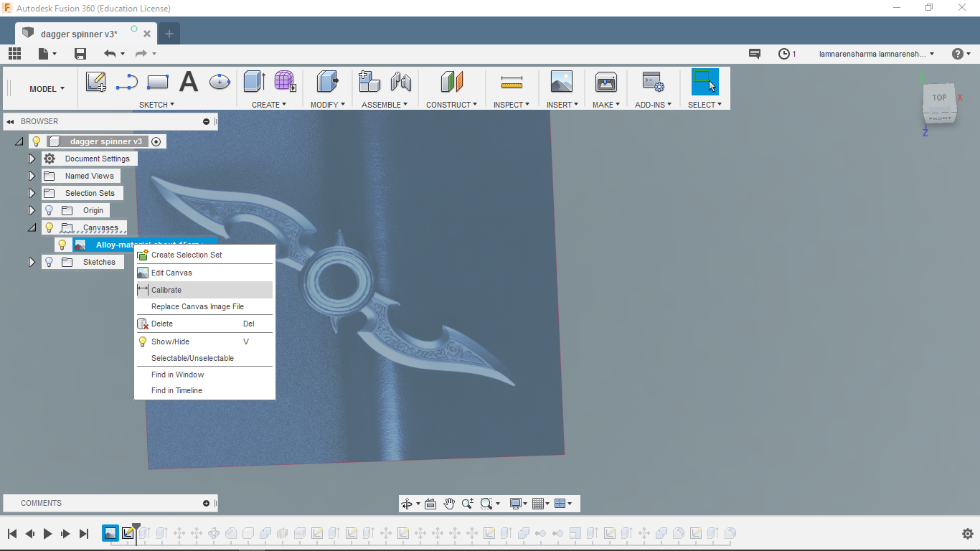
Task: Activate the dagger spinner v3 radio button
Action: pyautogui.click(x=156, y=141)
